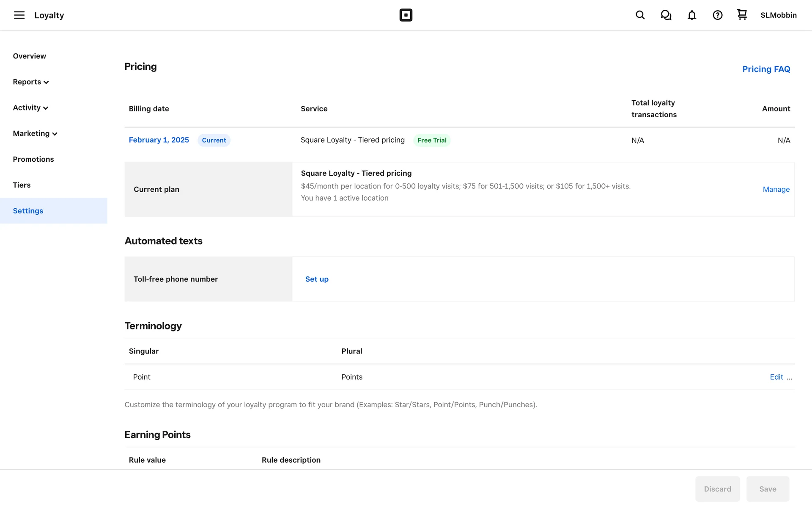
Task: Expand the Activity sidebar section
Action: coord(30,108)
